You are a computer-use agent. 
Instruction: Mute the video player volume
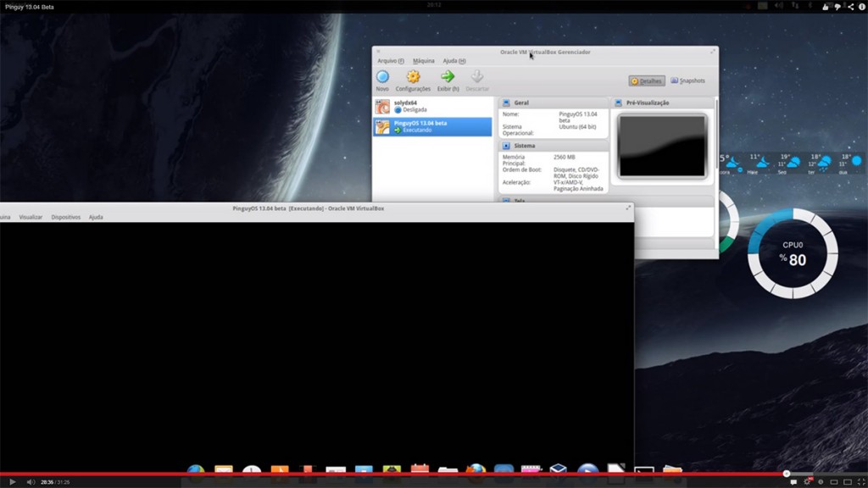[x=31, y=482]
